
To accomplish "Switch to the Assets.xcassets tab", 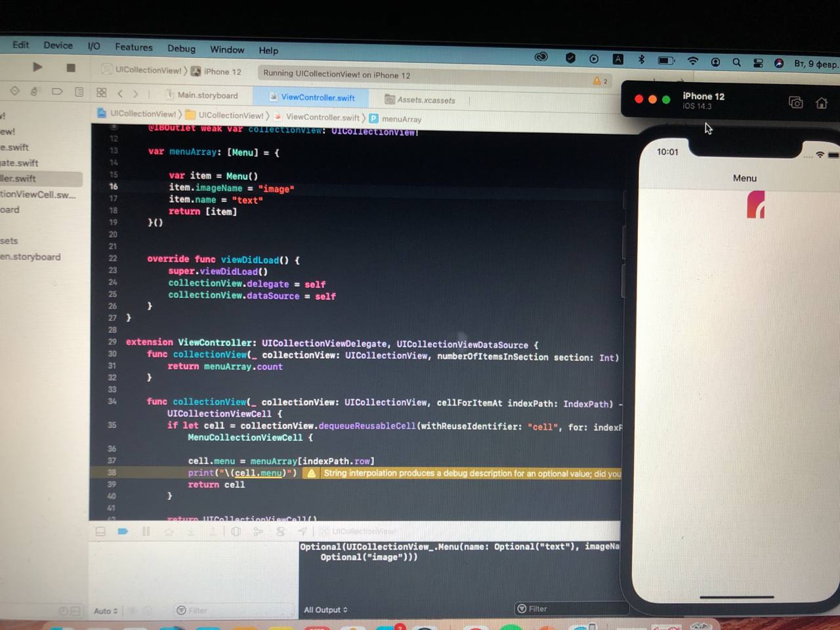I will [x=420, y=100].
